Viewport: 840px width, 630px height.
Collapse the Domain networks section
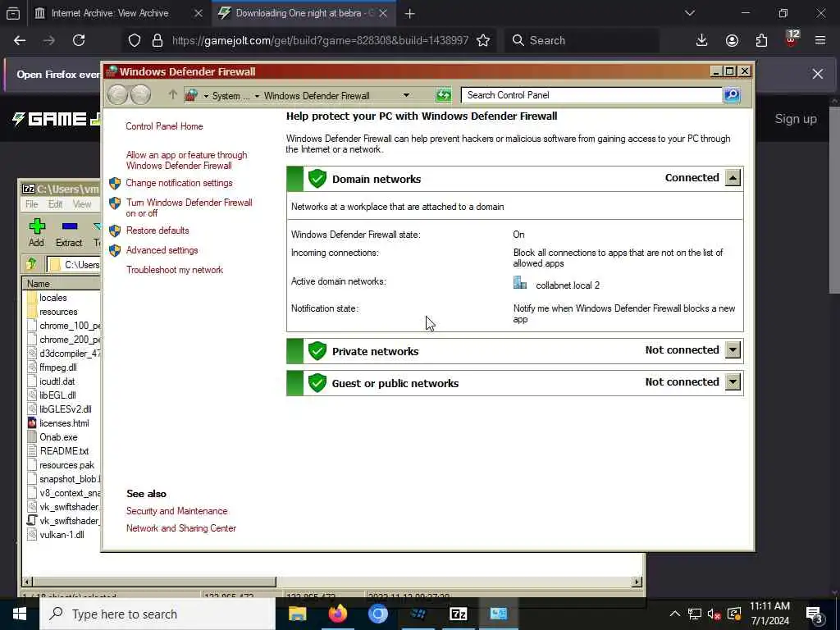pyautogui.click(x=733, y=178)
